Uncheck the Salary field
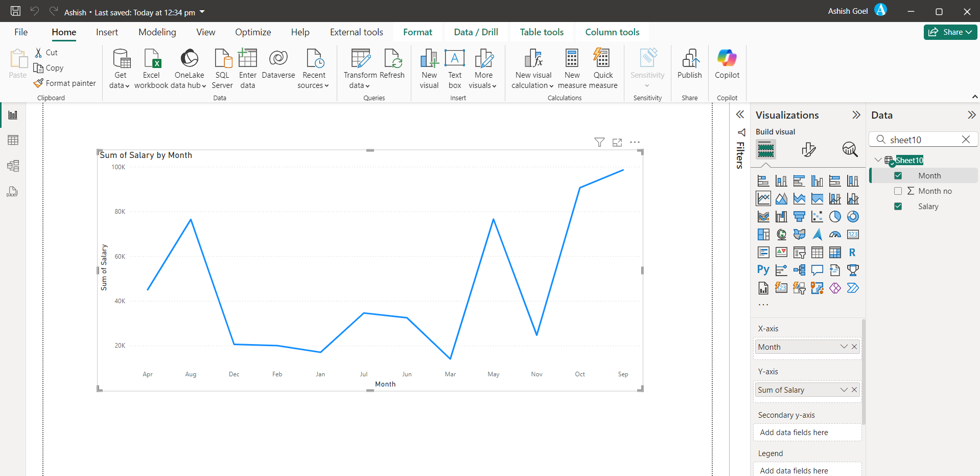980x476 pixels. 898,206
